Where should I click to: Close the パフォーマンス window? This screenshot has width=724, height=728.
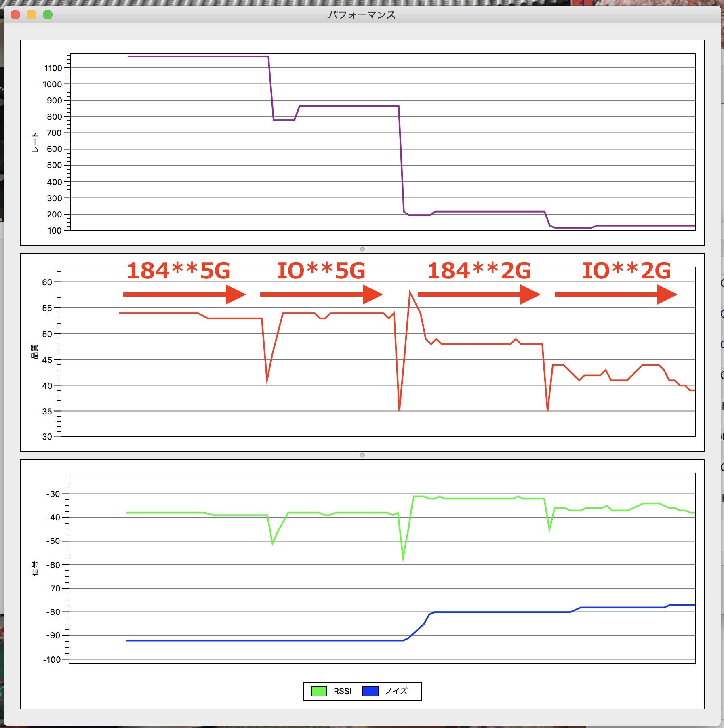15,15
